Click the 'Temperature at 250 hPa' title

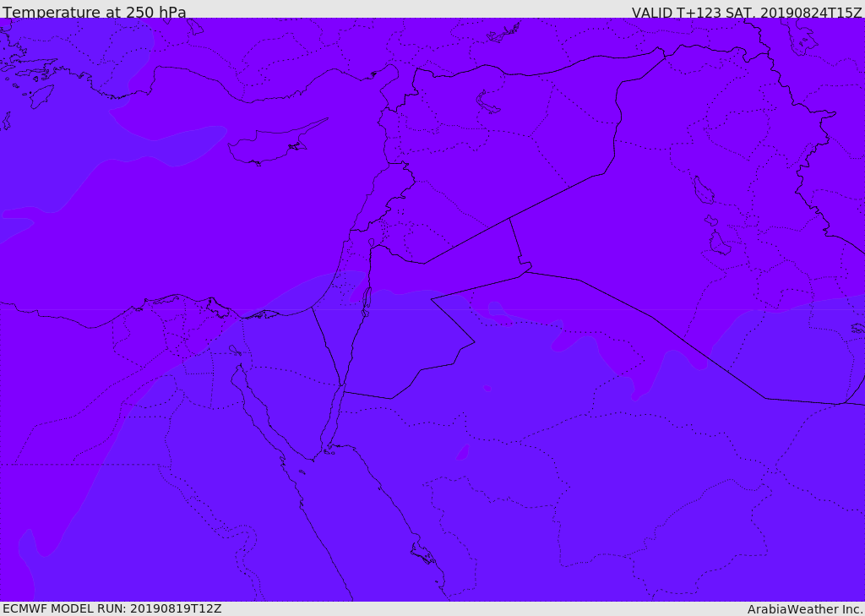coord(95,12)
